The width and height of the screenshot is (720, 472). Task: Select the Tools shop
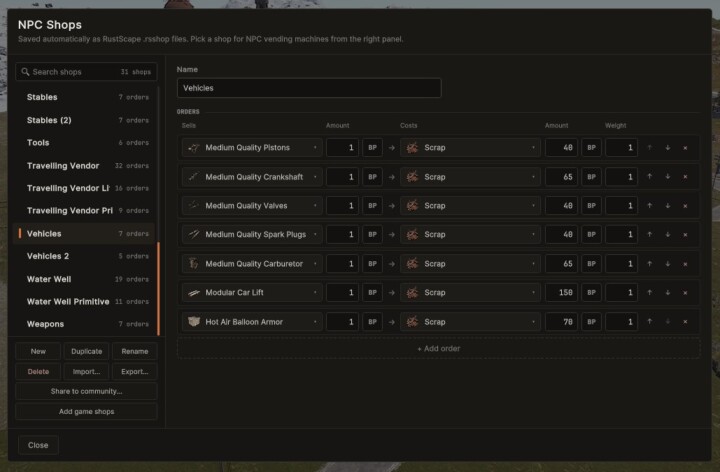[85, 143]
